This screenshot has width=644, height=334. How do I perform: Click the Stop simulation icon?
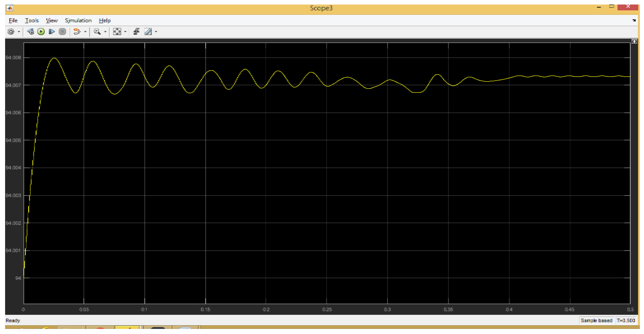pos(62,32)
